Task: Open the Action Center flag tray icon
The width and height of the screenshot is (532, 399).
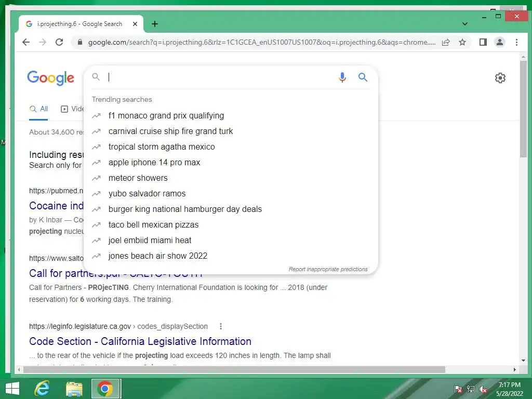Action: 458,389
